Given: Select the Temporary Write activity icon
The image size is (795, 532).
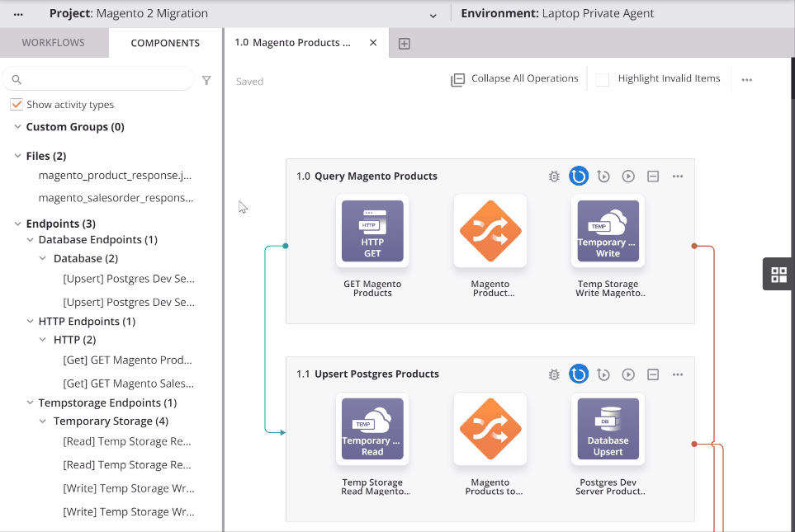Looking at the screenshot, I should pyautogui.click(x=608, y=231).
